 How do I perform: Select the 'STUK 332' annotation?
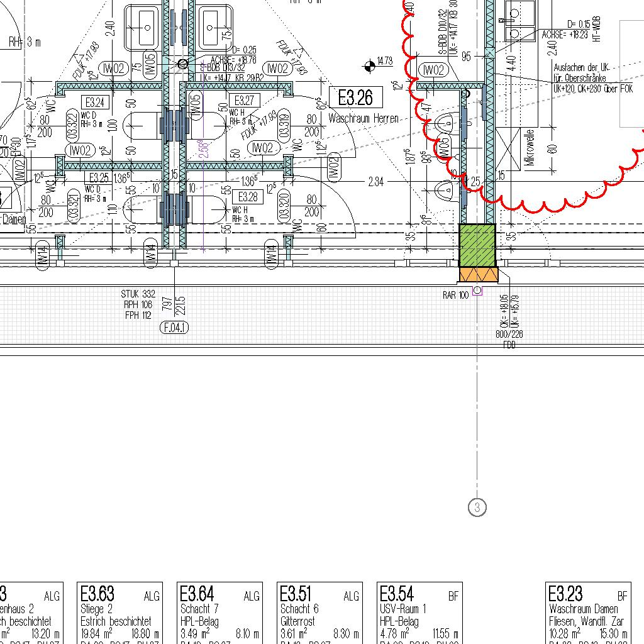138,294
